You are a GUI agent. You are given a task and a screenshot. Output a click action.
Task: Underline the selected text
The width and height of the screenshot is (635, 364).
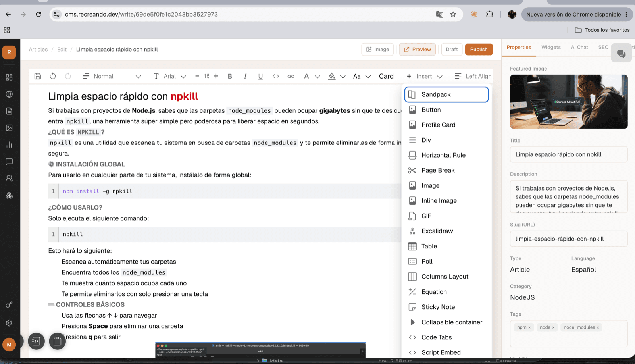point(260,76)
